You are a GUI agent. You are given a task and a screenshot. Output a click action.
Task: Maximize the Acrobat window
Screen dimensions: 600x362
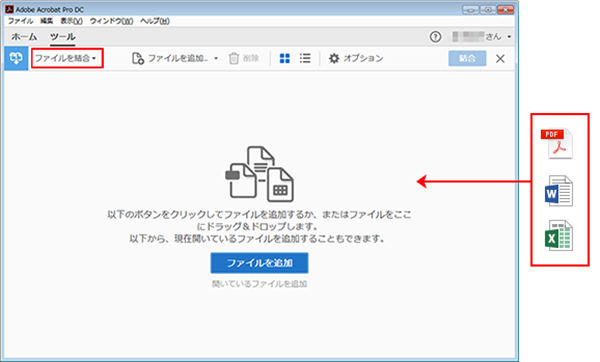[x=488, y=10]
